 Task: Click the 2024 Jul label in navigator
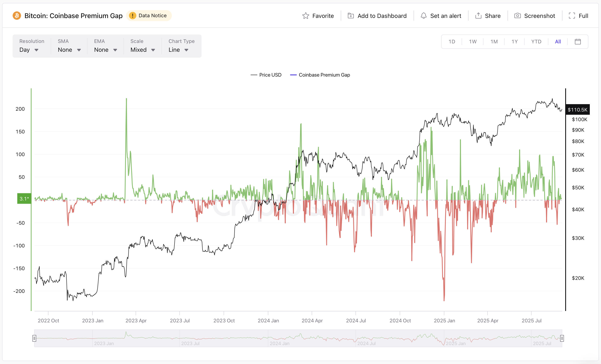tap(366, 343)
